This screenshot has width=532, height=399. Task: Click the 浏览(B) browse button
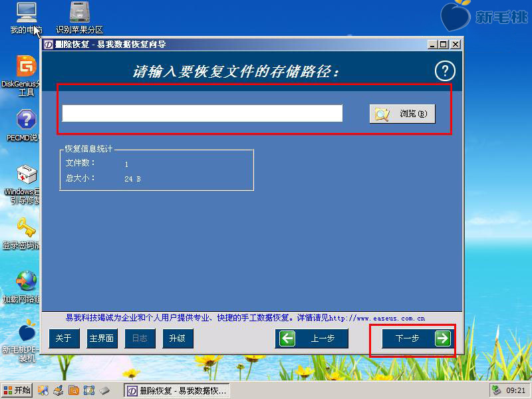402,114
